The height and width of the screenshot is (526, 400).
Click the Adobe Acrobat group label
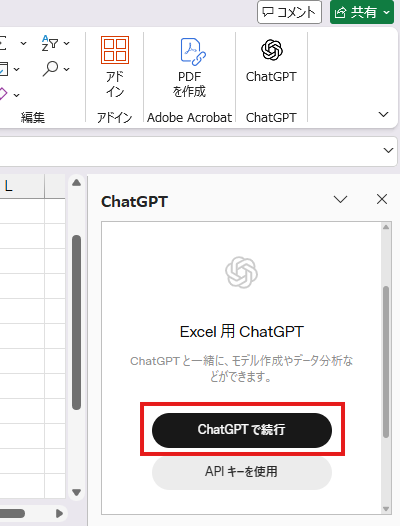pos(190,118)
